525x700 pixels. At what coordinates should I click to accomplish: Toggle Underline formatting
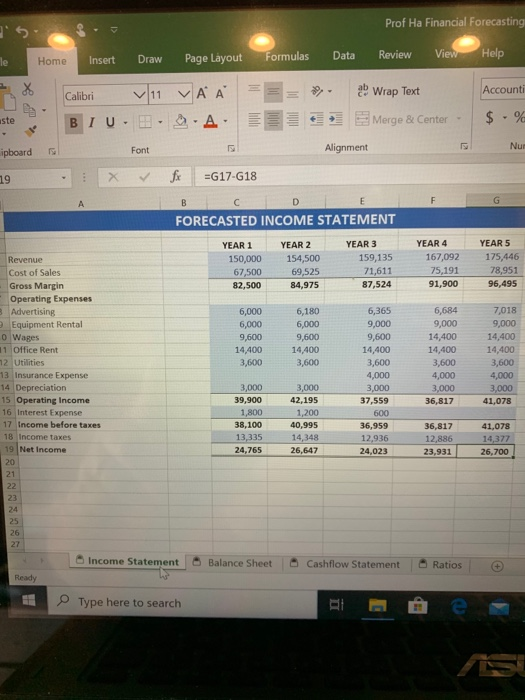point(110,122)
